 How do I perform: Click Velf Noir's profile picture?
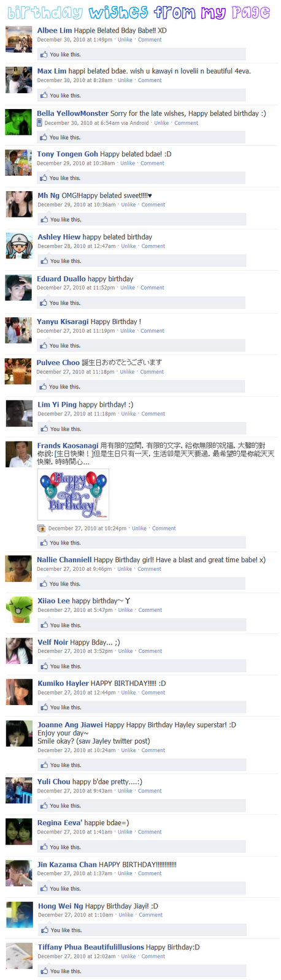[19, 651]
